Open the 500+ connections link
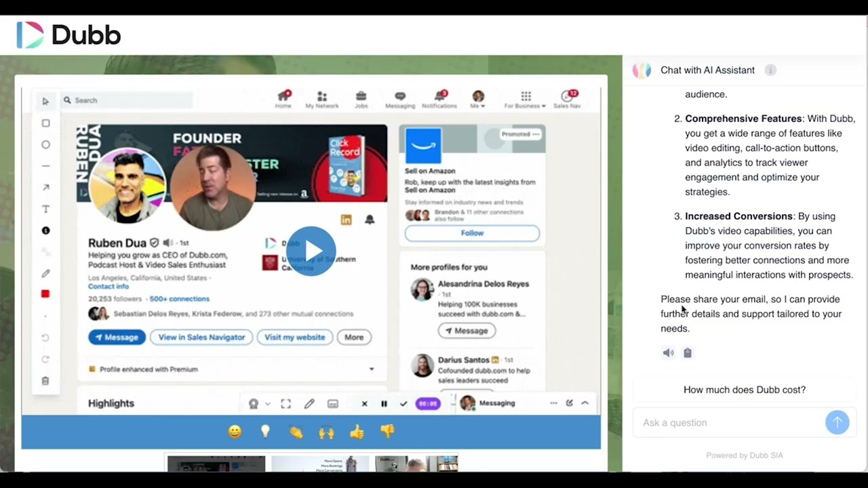 click(x=180, y=299)
